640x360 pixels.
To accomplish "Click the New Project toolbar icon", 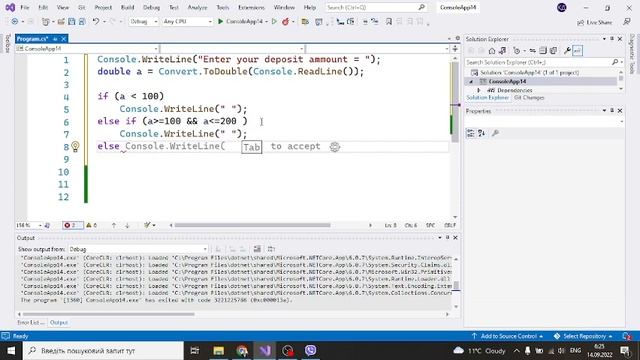I will (x=46, y=22).
